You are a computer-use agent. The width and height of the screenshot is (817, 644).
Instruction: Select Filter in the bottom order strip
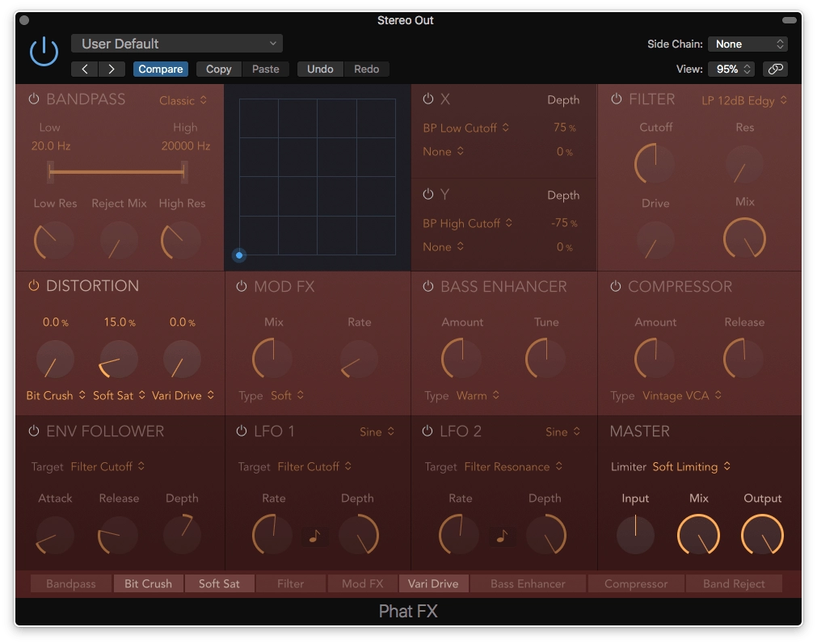(x=291, y=583)
